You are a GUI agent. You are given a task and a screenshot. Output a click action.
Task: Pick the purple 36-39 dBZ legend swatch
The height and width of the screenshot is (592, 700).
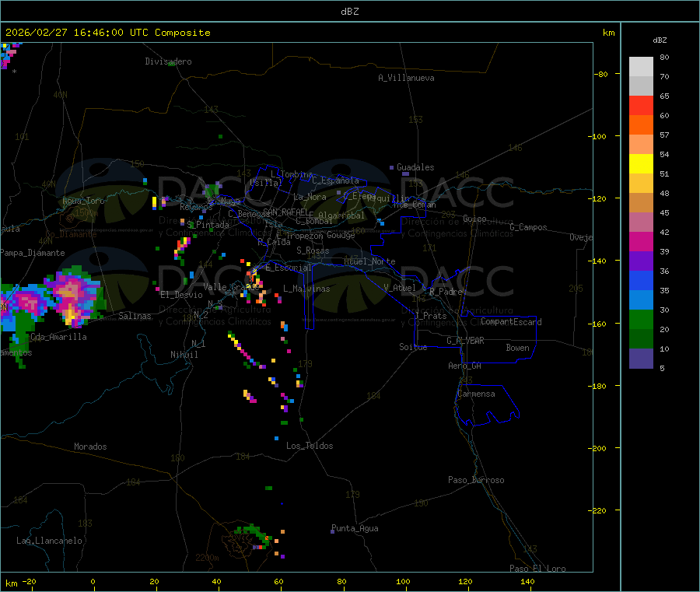(641, 261)
